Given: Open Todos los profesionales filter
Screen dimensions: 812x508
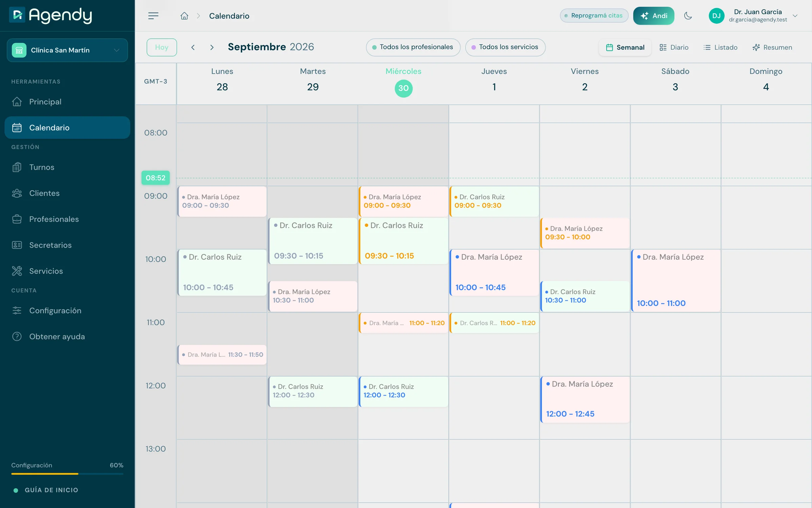Looking at the screenshot, I should pyautogui.click(x=413, y=47).
